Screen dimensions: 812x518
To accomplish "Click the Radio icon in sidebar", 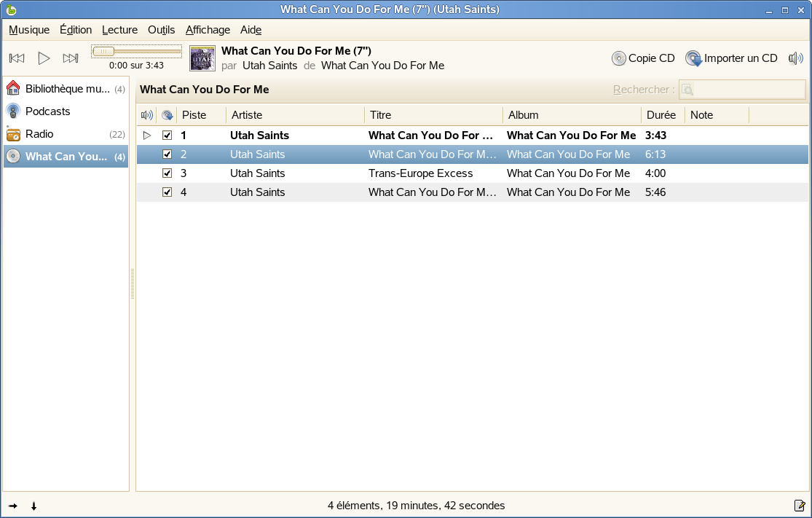I will click(13, 134).
